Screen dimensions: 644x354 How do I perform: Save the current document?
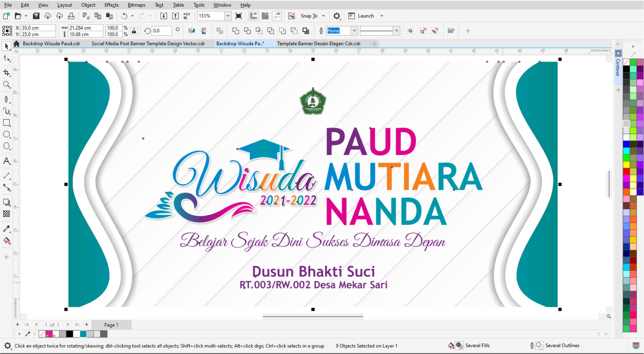point(36,16)
